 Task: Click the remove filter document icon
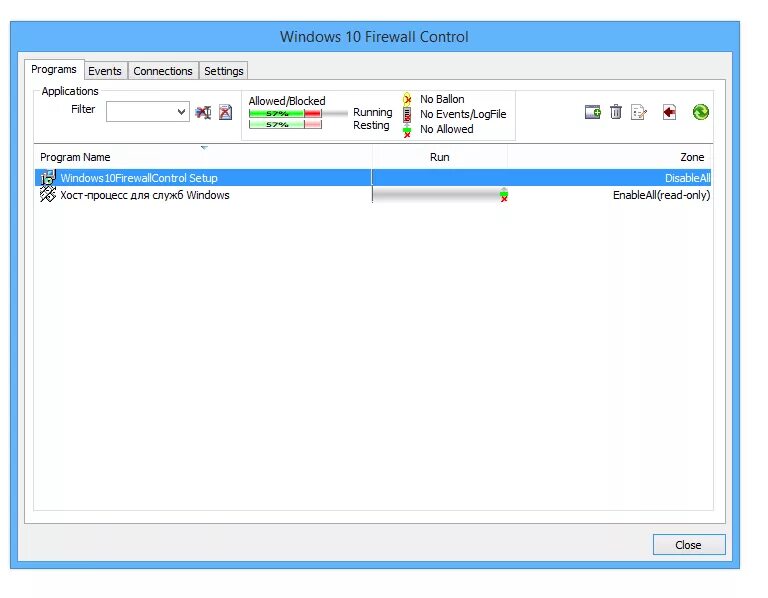(225, 112)
